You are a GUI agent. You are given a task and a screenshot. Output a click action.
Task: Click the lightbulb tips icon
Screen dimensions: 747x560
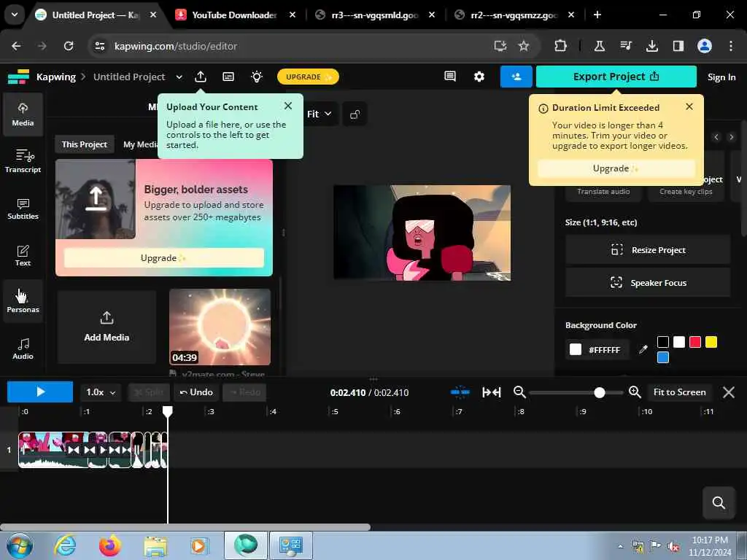coord(257,77)
